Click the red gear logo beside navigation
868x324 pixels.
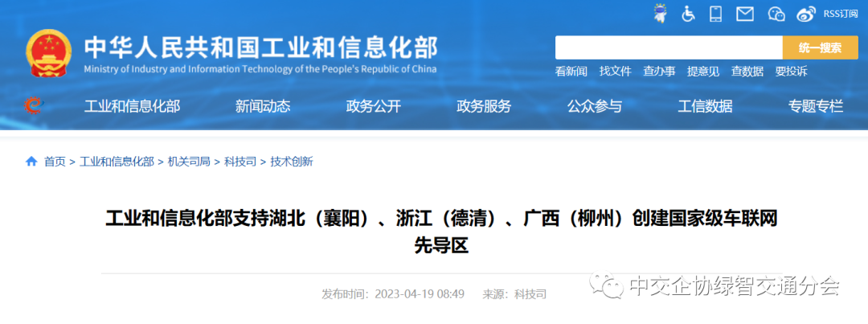[x=33, y=105]
